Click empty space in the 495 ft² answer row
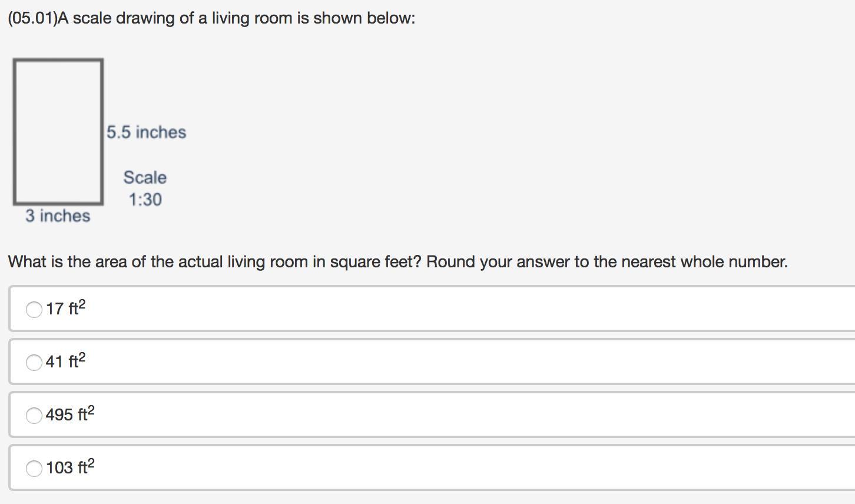This screenshot has height=504, width=855. tap(471, 415)
